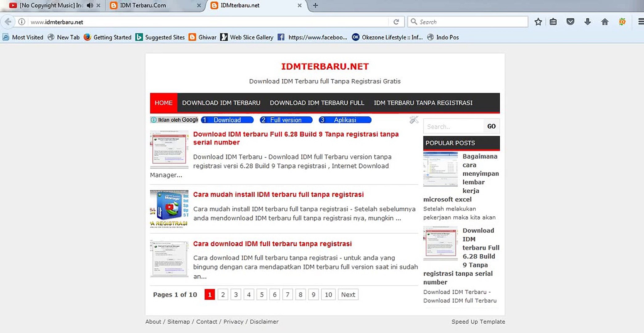The image size is (644, 333).
Task: Open Indo Pos bookmark
Action: 443,37
